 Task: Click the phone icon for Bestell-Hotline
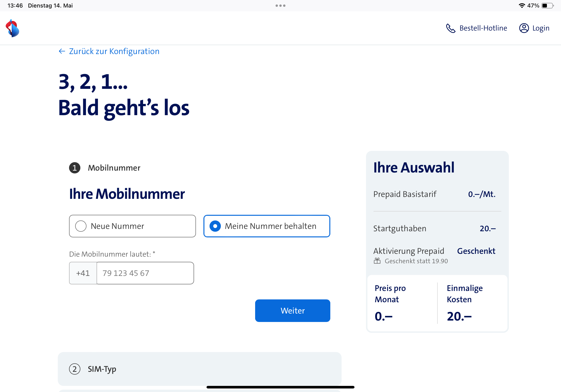(x=450, y=28)
